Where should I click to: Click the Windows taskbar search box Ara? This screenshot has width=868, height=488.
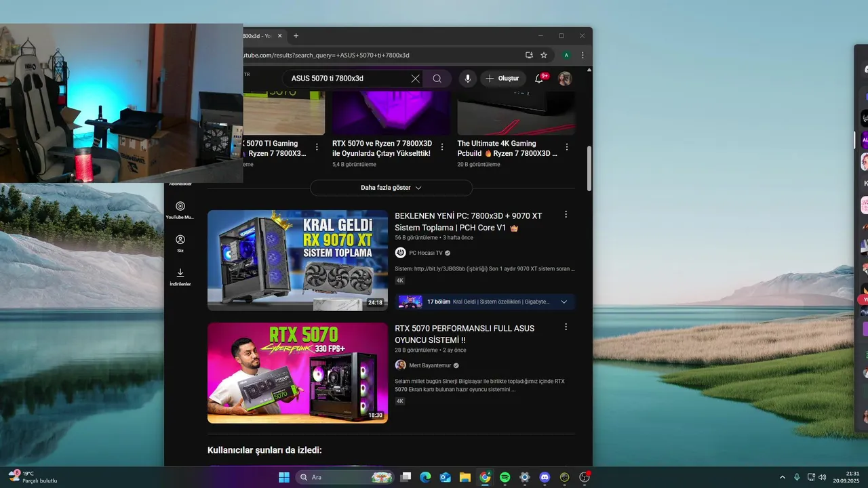pyautogui.click(x=346, y=477)
